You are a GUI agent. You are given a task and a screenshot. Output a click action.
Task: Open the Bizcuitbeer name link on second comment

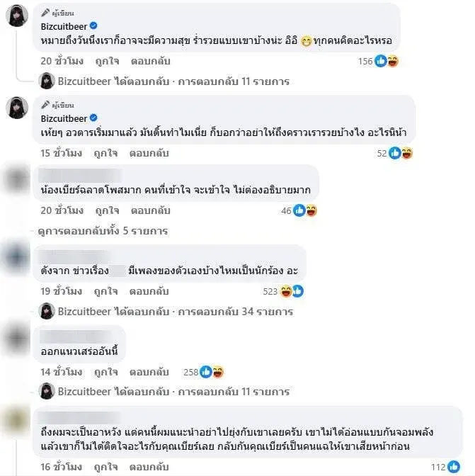pos(64,118)
